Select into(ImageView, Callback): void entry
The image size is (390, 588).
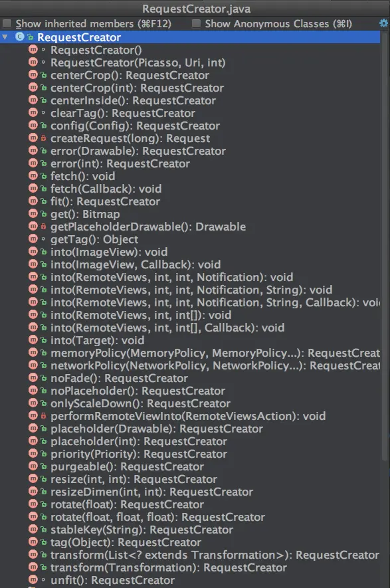136,264
